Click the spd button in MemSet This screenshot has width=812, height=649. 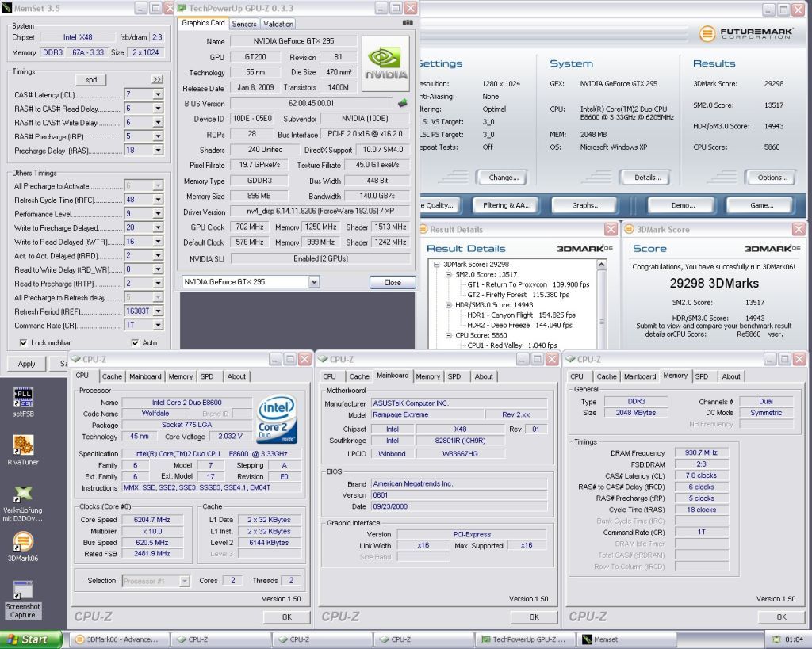coord(90,79)
